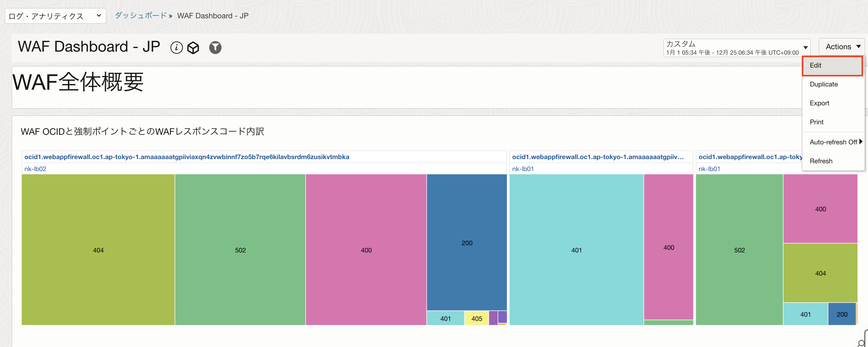The height and width of the screenshot is (347, 868).
Task: Choose Duplicate in the Actions menu
Action: click(824, 84)
